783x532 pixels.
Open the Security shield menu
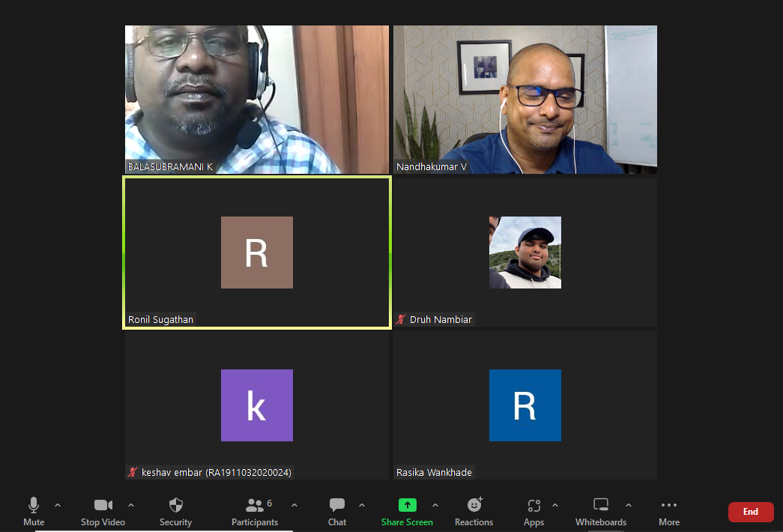(x=176, y=512)
